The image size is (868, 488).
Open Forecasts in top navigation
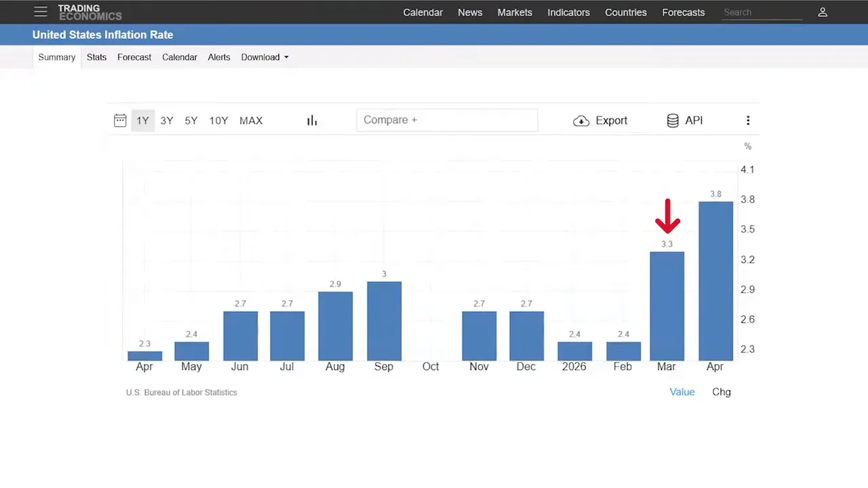coord(684,12)
